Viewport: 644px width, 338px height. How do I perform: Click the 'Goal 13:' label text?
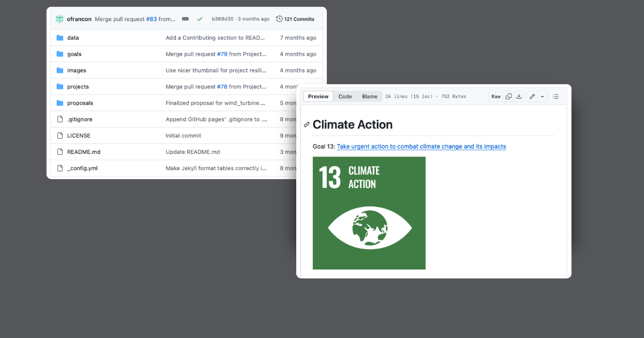click(324, 146)
